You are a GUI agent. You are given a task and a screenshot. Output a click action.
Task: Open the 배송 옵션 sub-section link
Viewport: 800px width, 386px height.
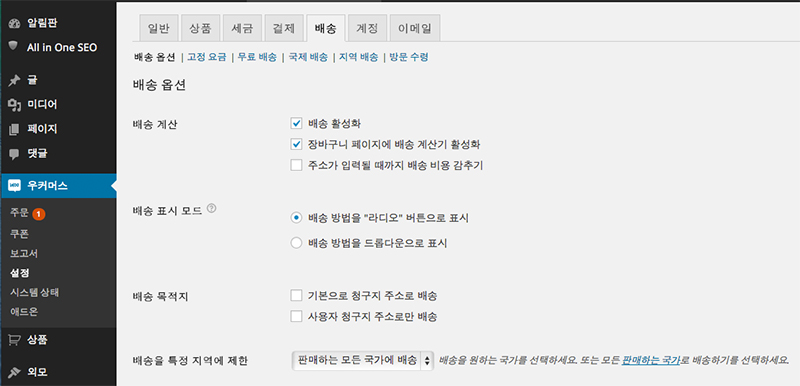pos(155,57)
